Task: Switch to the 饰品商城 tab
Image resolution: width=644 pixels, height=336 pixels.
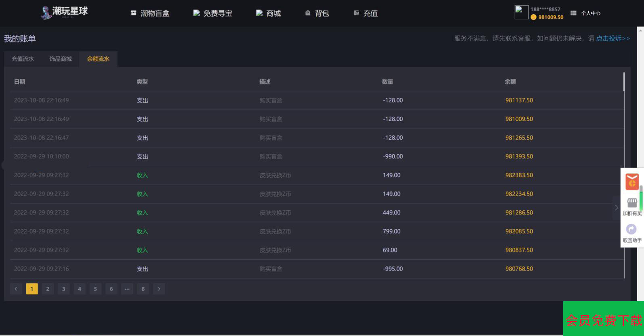Action: 61,59
